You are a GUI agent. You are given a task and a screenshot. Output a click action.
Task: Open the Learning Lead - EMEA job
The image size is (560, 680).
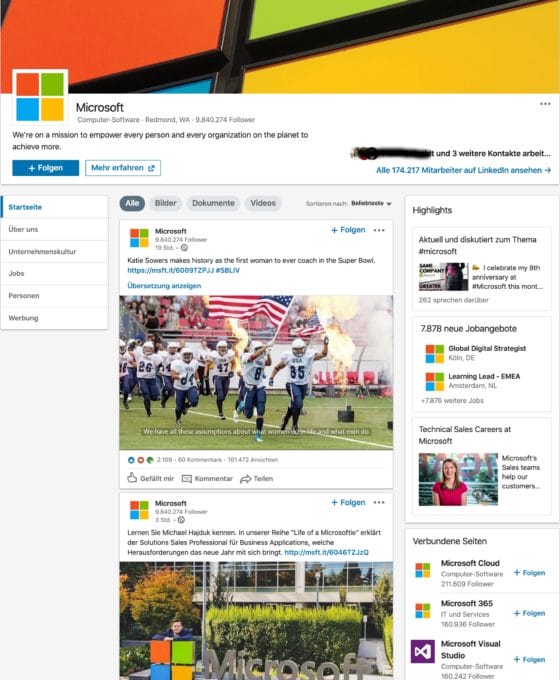(x=484, y=376)
